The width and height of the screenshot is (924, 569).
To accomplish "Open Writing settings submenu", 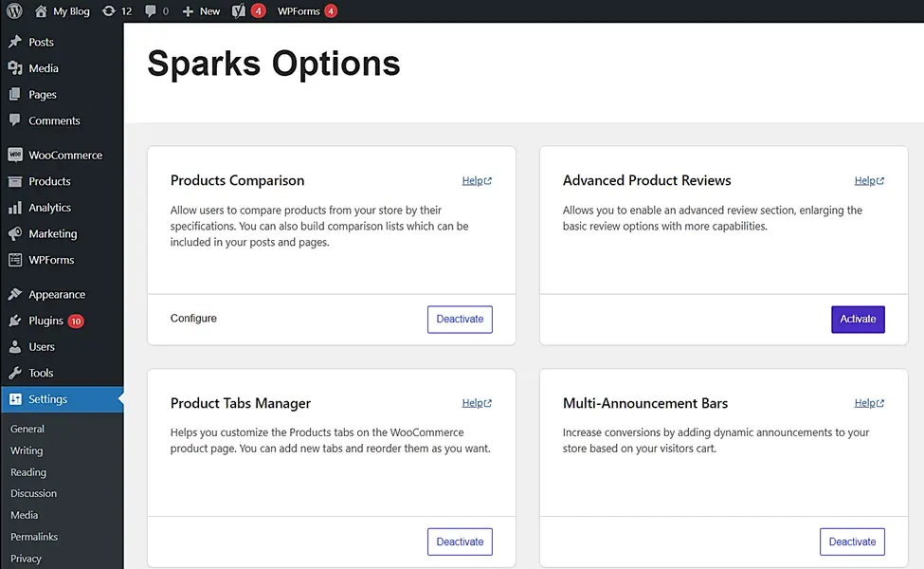I will 27,450.
